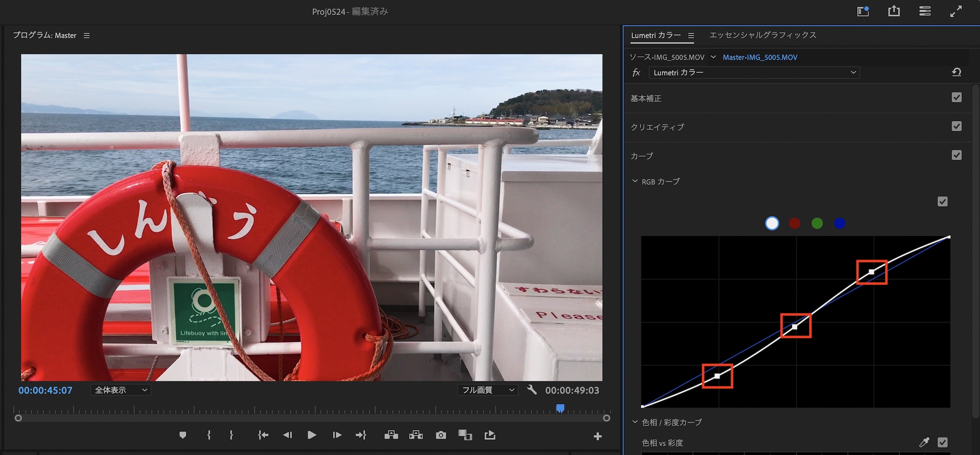The height and width of the screenshot is (455, 980).
Task: Step forward one frame
Action: coord(337,435)
